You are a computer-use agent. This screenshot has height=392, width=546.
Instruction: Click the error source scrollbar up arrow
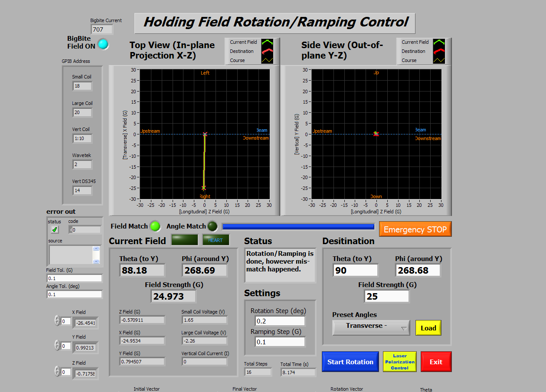(x=96, y=249)
